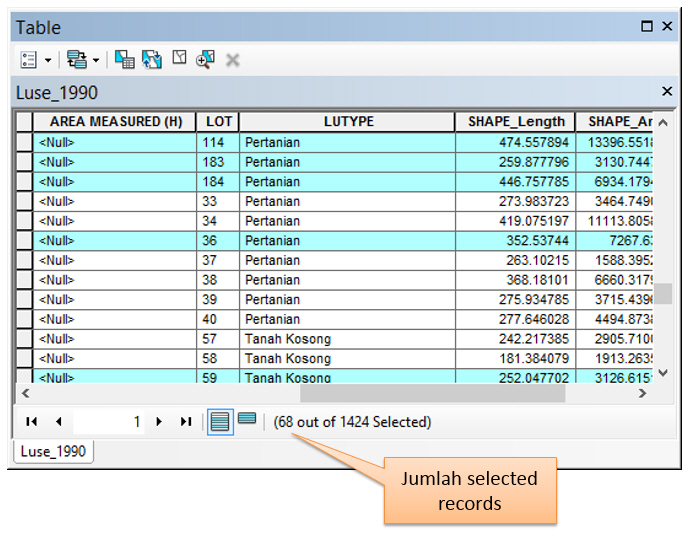Select row selector for LOT 183
This screenshot has width=699, height=539.
(25, 162)
